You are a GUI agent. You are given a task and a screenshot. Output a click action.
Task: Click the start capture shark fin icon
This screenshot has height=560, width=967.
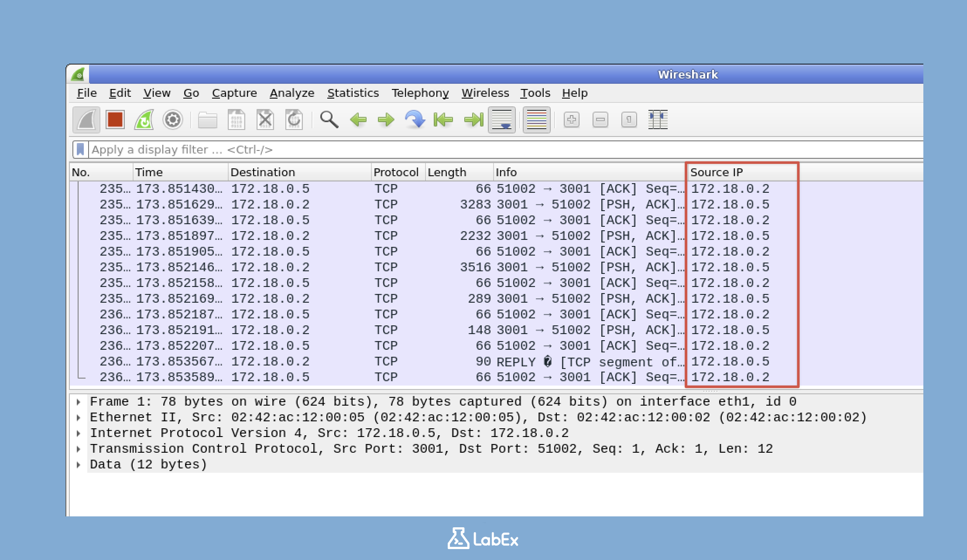pos(86,120)
